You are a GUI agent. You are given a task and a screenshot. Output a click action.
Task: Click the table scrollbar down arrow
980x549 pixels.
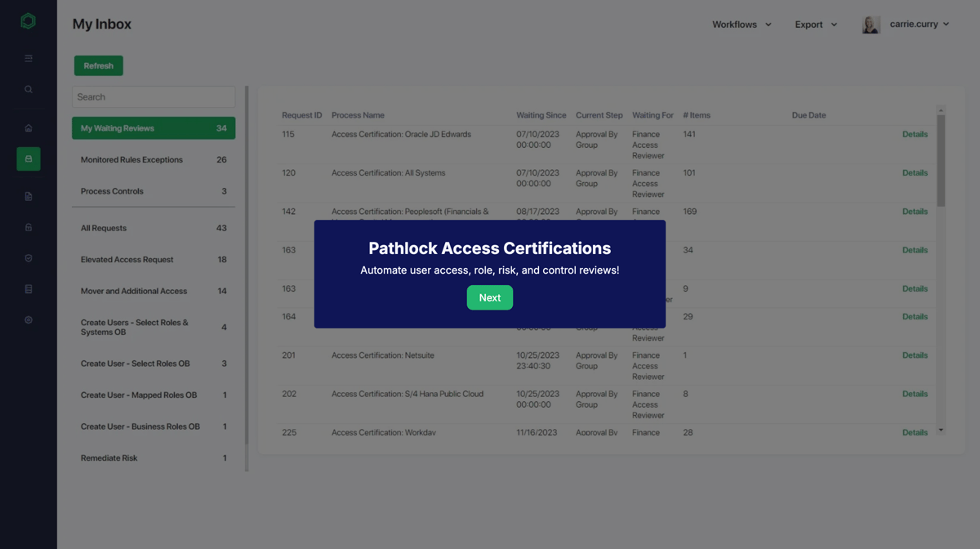pos(941,430)
